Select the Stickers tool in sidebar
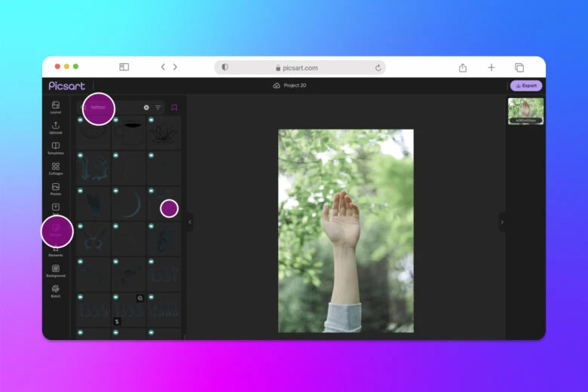The image size is (588, 392). pyautogui.click(x=56, y=230)
